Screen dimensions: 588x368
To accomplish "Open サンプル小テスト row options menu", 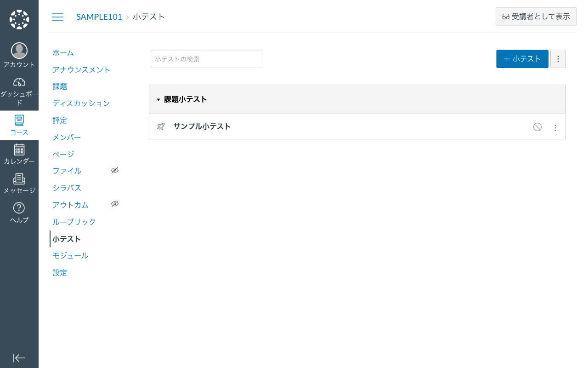I will tap(555, 127).
